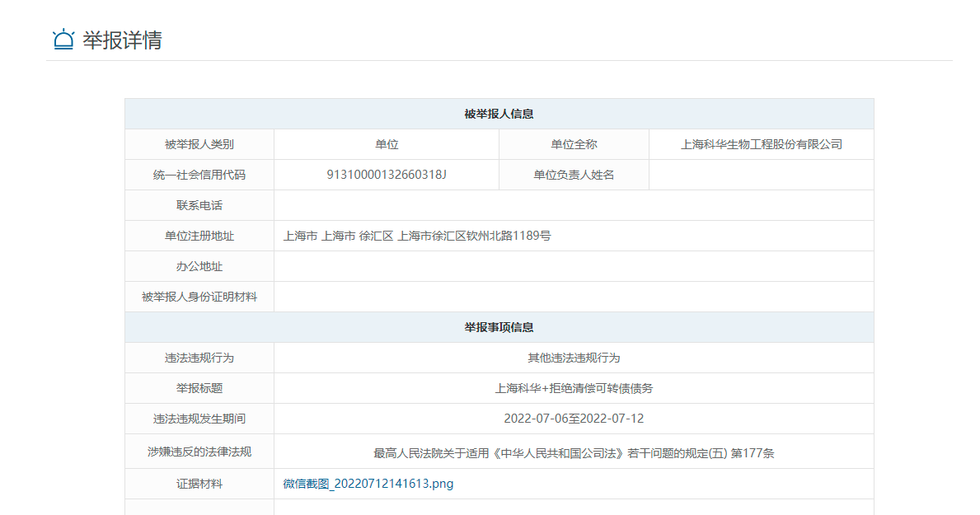
Task: Select company name 上海科华生物工程股份有限公司
Action: pyautogui.click(x=762, y=144)
